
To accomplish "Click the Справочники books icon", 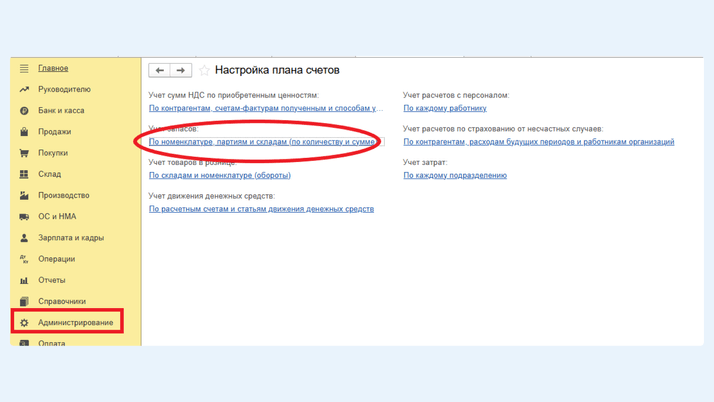I will 24,301.
